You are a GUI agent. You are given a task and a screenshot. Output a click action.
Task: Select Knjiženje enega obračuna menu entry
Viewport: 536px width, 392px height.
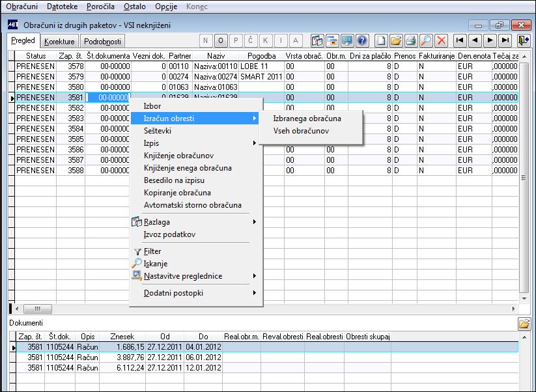pyautogui.click(x=188, y=168)
